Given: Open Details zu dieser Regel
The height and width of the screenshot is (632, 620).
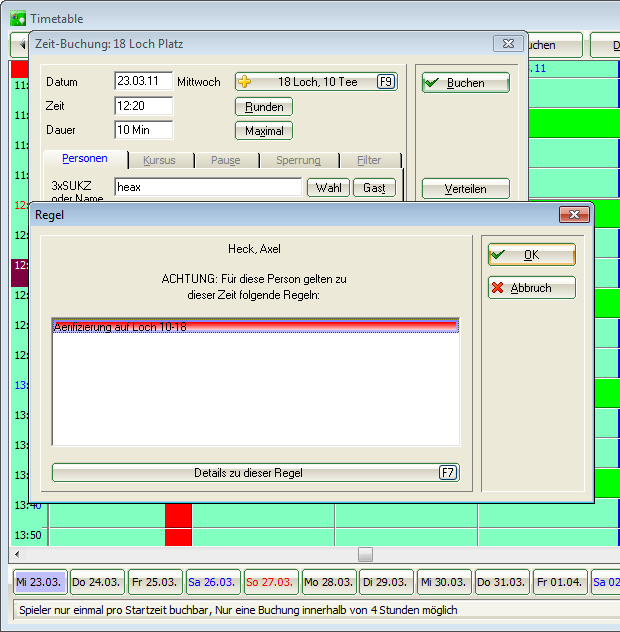Looking at the screenshot, I should click(x=255, y=473).
